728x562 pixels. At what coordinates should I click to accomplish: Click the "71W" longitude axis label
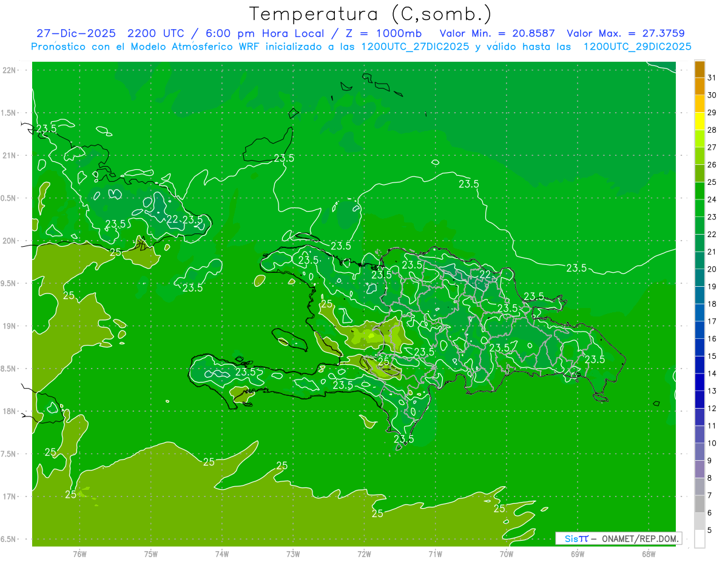coord(436,554)
